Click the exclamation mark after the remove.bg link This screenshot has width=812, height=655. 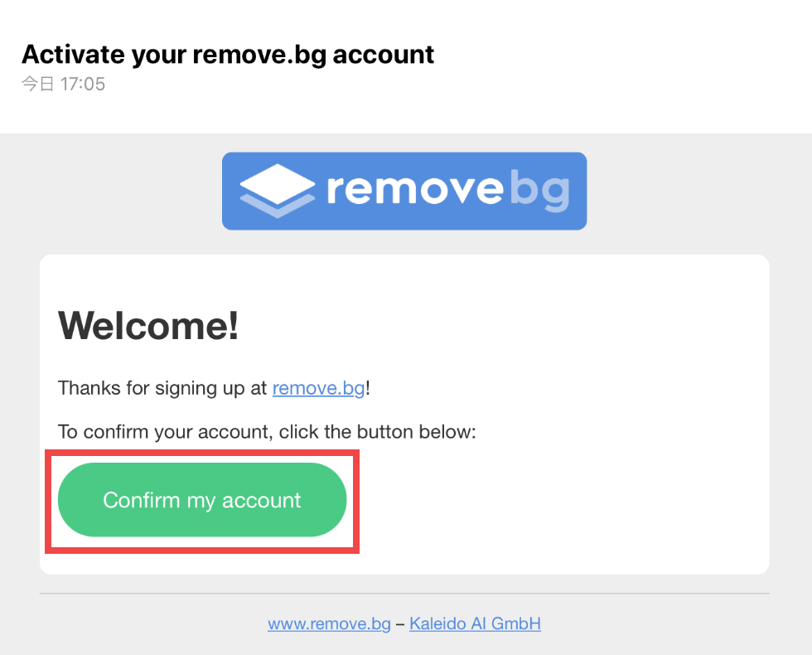(x=368, y=388)
